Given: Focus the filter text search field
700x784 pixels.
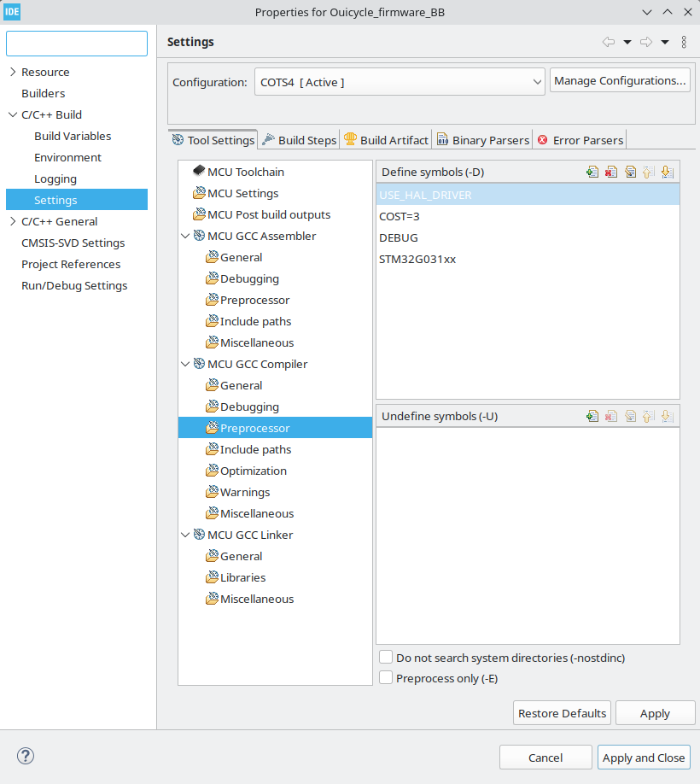Looking at the screenshot, I should (x=77, y=44).
